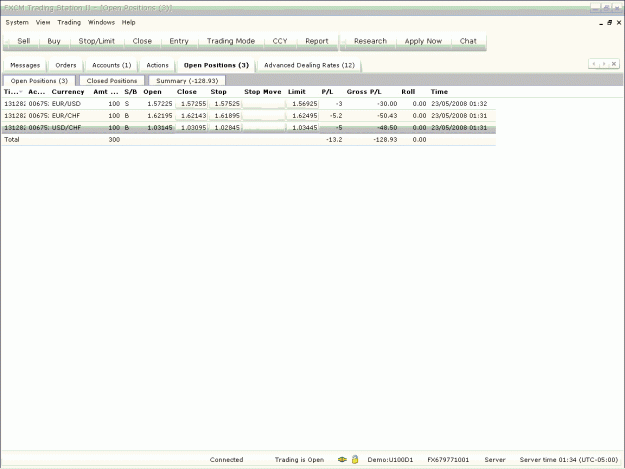
Task: Click the EUR/USD Stop Move cell
Action: click(264, 104)
